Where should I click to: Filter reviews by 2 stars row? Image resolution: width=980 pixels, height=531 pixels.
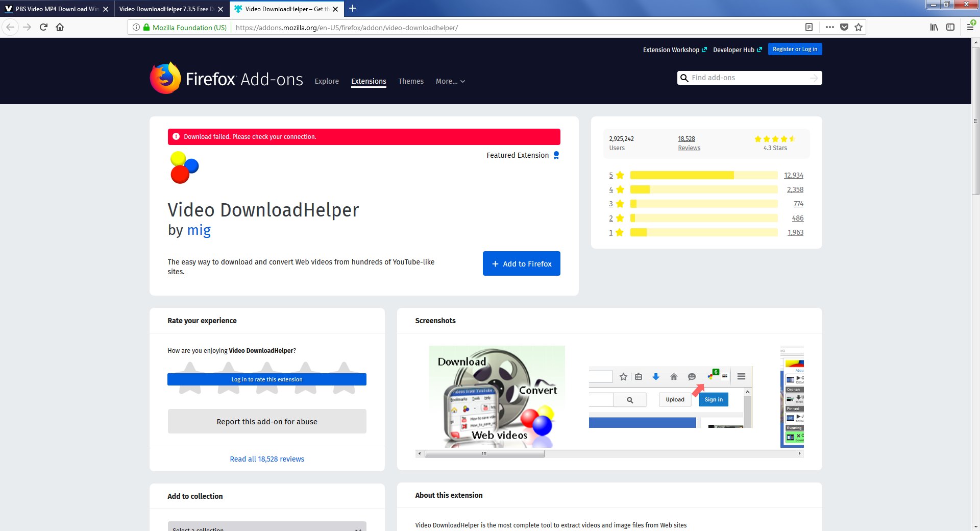coord(706,218)
